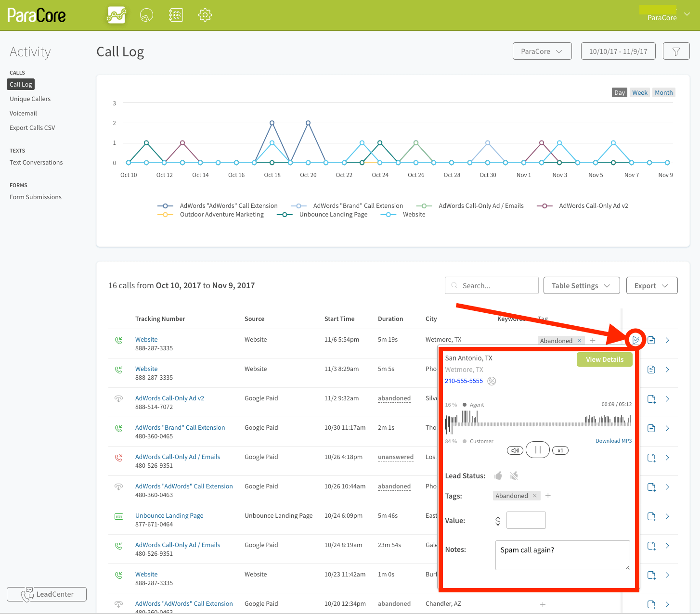
Task: Add note icon for 10/23 11:42am call
Action: pos(651,575)
